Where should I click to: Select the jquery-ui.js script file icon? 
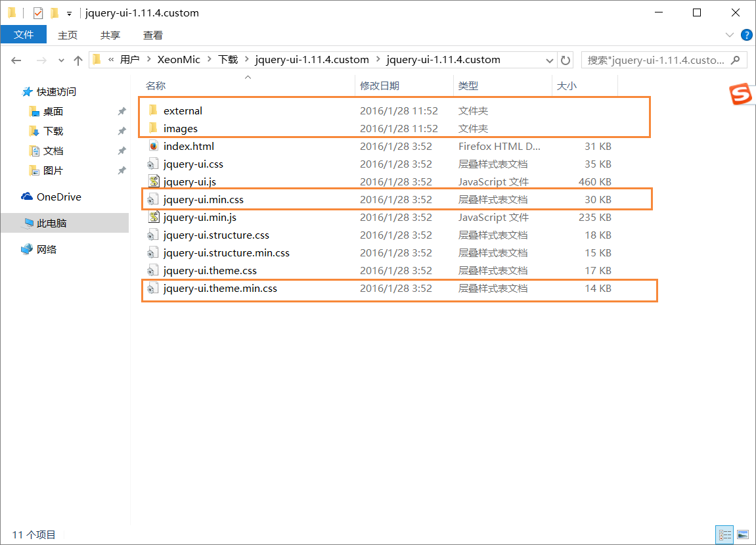tap(153, 181)
